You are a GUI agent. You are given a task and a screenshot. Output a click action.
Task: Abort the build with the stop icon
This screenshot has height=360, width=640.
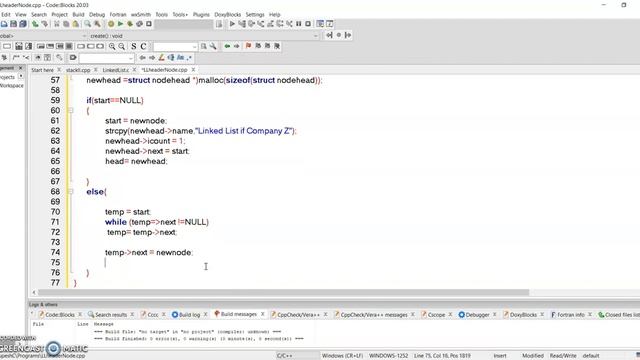click(x=149, y=24)
